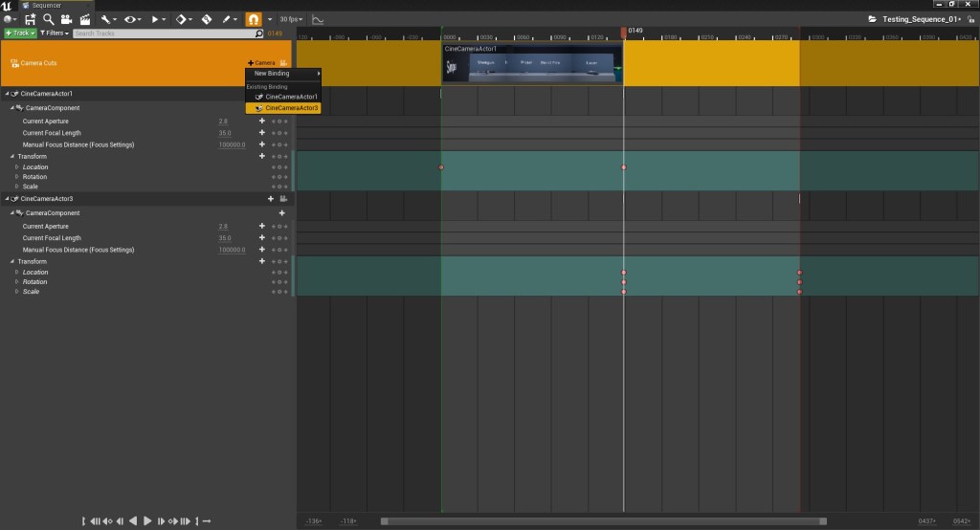Open the 30 fps frame rate dropdown

click(290, 19)
